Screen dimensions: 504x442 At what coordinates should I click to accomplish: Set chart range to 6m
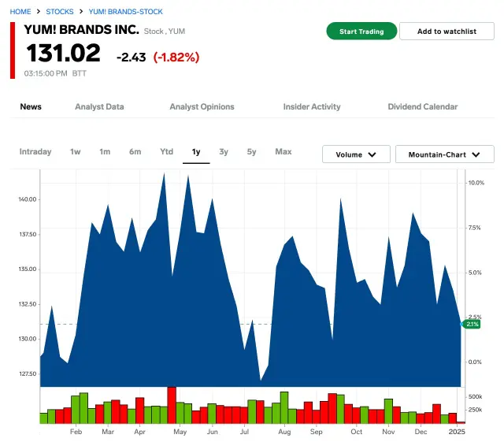135,151
